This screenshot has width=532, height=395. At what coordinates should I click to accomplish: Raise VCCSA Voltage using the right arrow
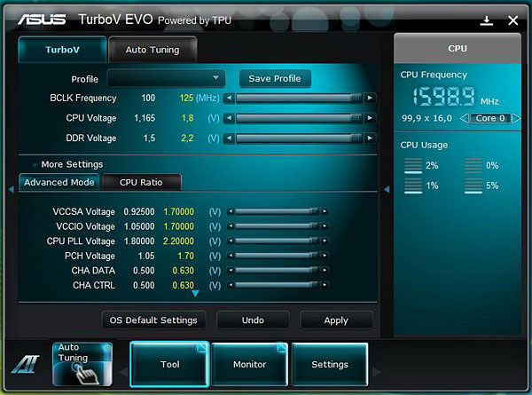[x=325, y=211]
